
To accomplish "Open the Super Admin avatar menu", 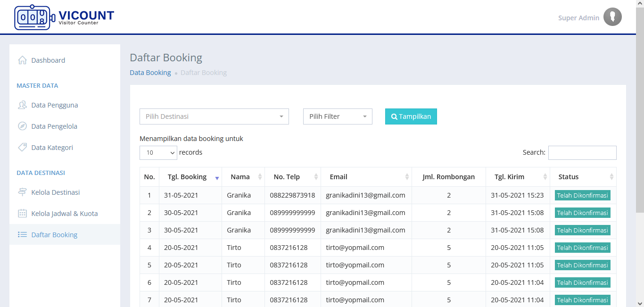I will 612,17.
